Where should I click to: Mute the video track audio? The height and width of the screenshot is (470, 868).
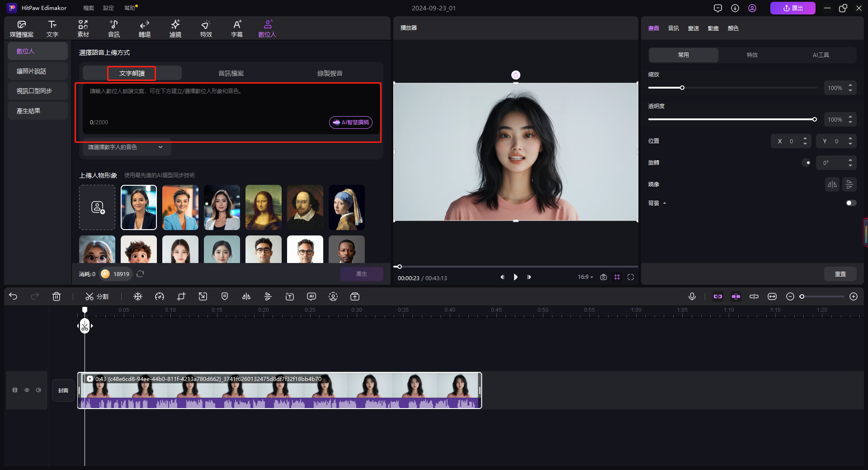click(x=38, y=390)
